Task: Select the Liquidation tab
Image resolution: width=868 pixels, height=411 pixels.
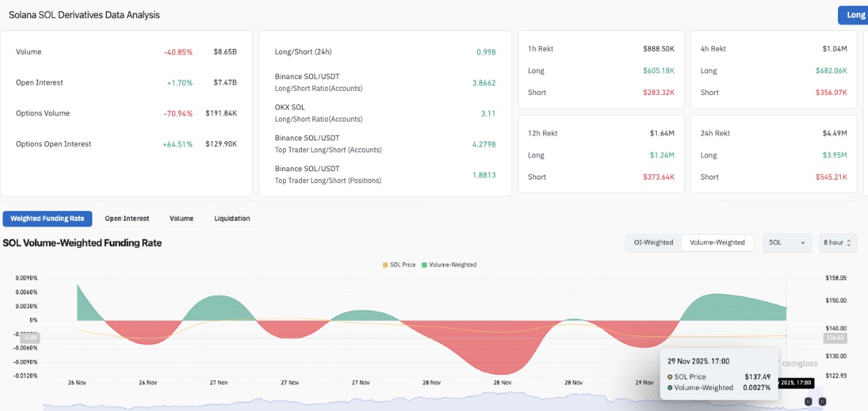Action: [x=232, y=219]
